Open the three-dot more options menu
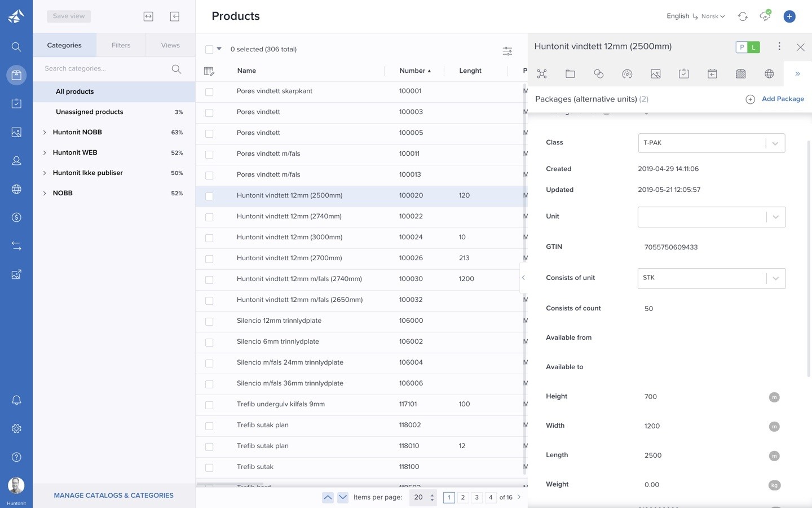Screen dimensions: 812x508 point(779,46)
